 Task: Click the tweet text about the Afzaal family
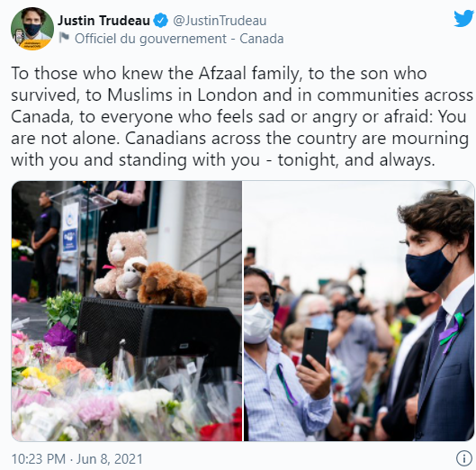coord(242,117)
